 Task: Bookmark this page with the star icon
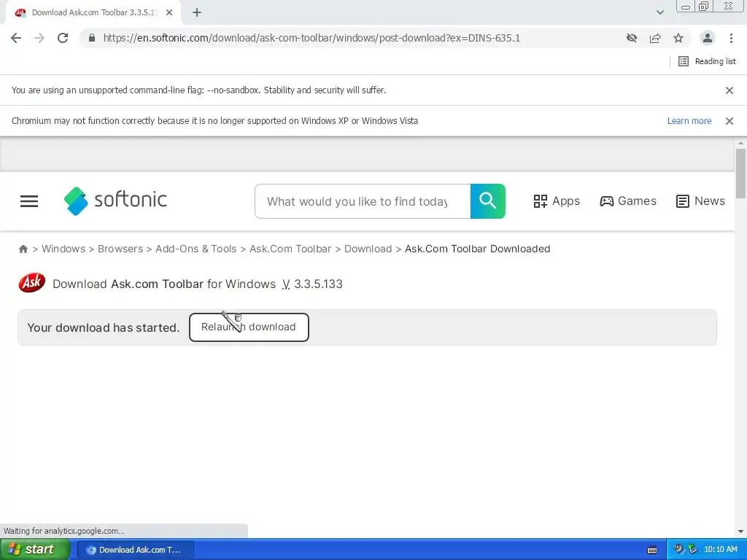coord(678,38)
